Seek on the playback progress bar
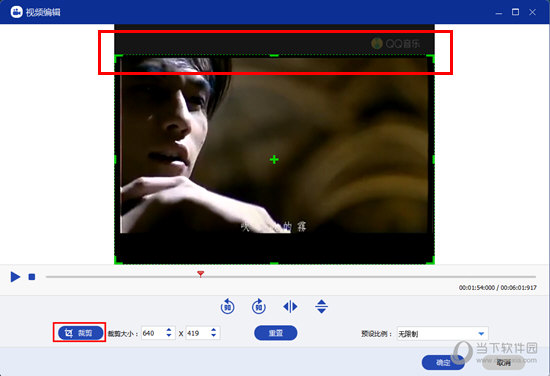This screenshot has width=550, height=376. (290, 277)
